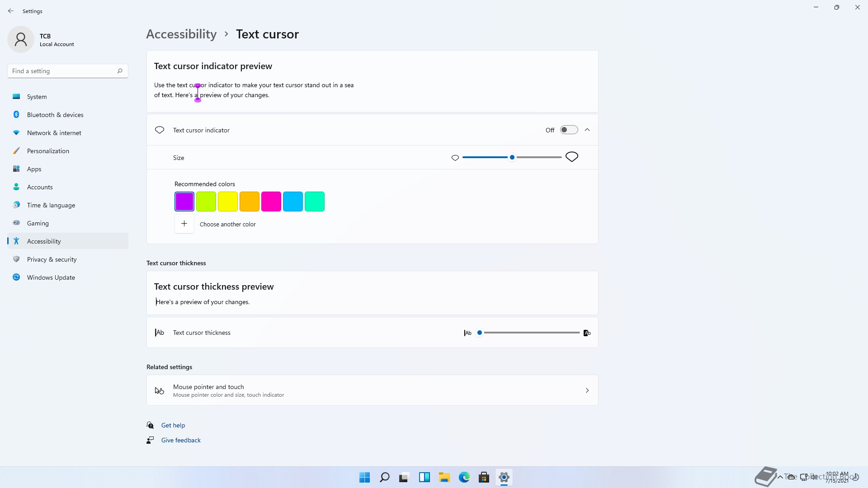The width and height of the screenshot is (868, 488).
Task: Pick the cyan blue recommended color
Action: (293, 202)
